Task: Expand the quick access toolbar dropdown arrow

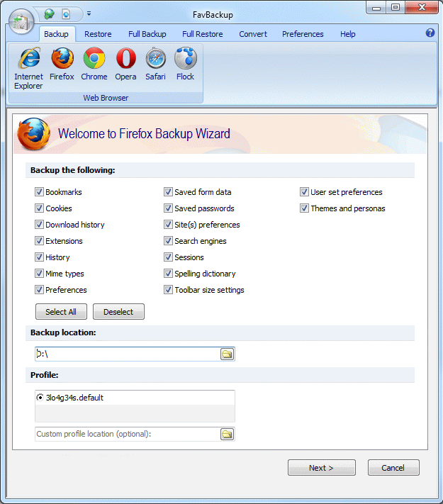Action: point(89,13)
